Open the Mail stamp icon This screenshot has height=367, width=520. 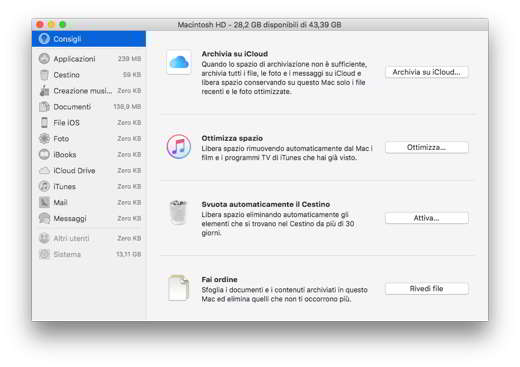[x=44, y=202]
